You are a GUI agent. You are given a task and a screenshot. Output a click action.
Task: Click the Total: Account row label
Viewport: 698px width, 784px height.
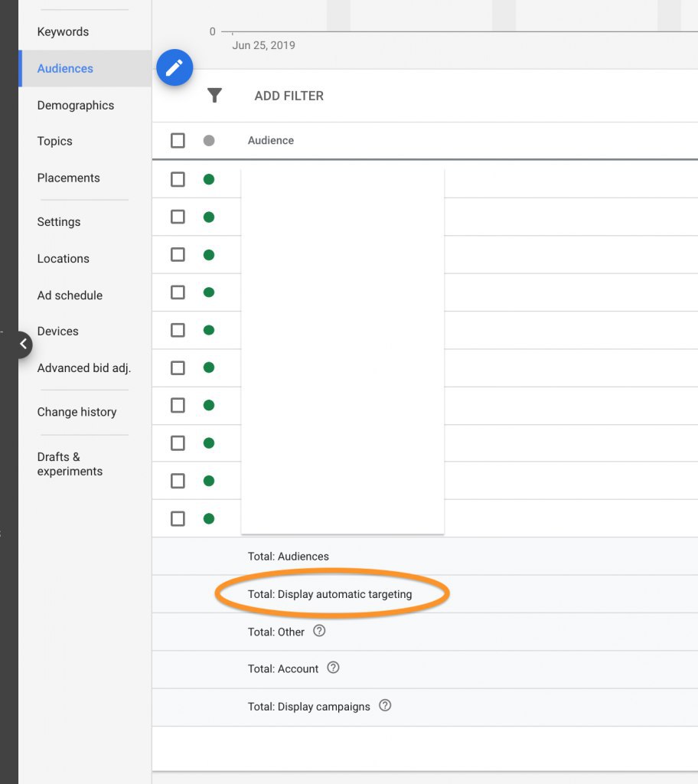coord(283,669)
